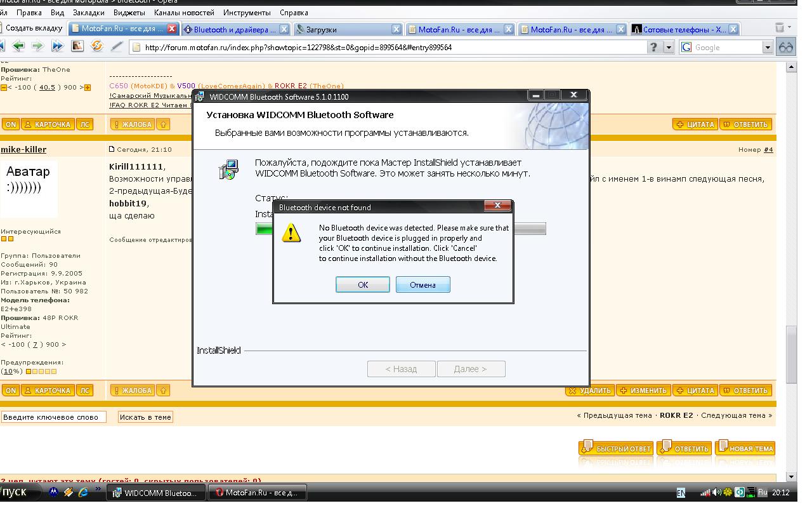The image size is (812, 508).
Task: Click the volume speaker icon in system tray
Action: 716,492
